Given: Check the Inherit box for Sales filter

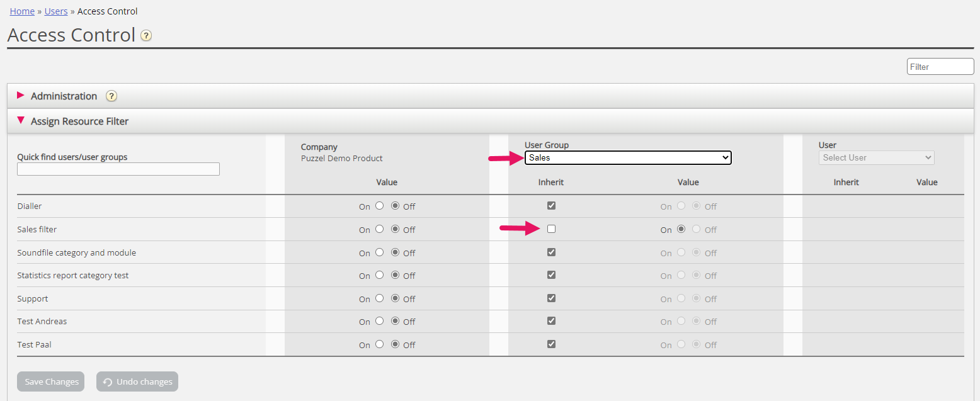Looking at the screenshot, I should pyautogui.click(x=551, y=229).
